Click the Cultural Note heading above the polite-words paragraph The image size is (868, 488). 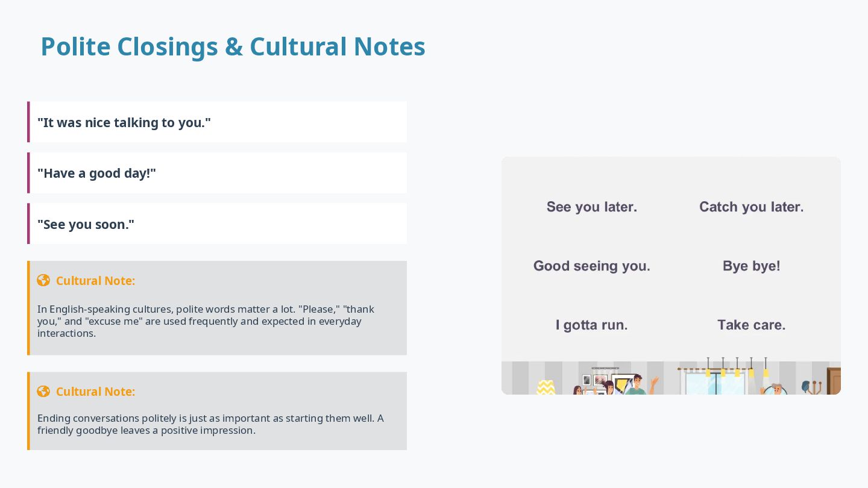click(95, 281)
